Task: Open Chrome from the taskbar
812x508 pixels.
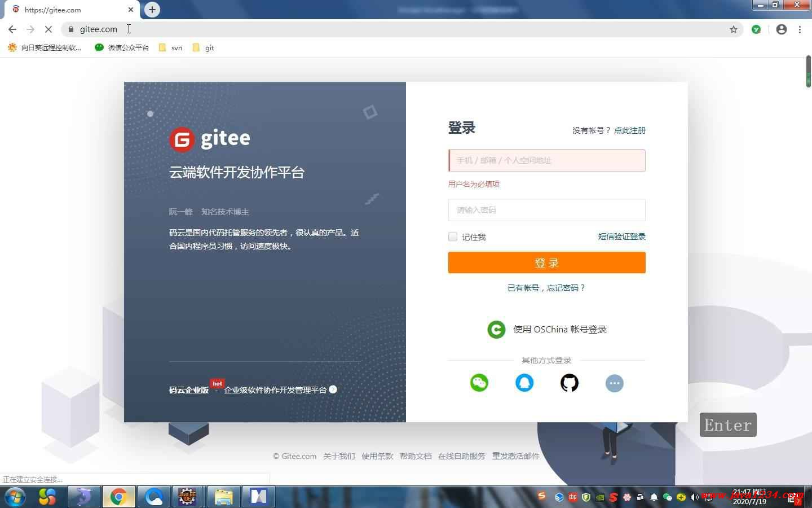Action: pos(118,497)
